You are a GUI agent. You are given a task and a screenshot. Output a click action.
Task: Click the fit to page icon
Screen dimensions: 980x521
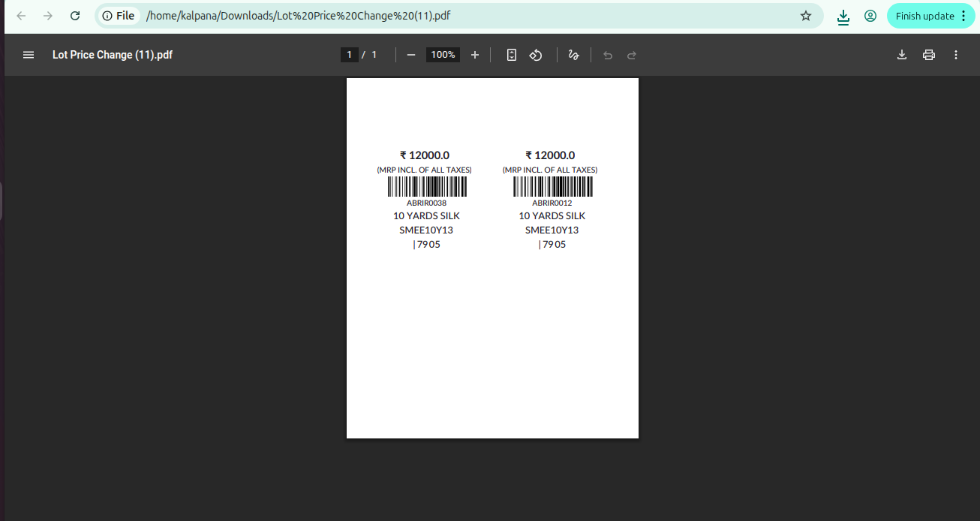(x=512, y=55)
